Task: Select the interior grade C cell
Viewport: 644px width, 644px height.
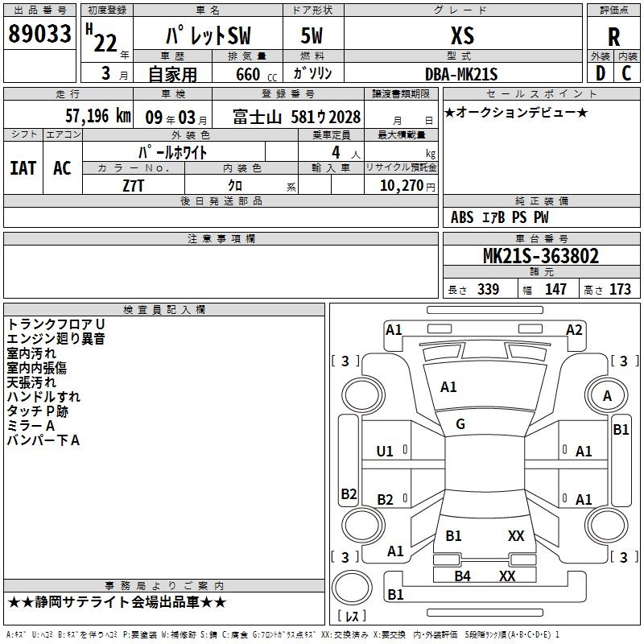Action: pyautogui.click(x=626, y=72)
